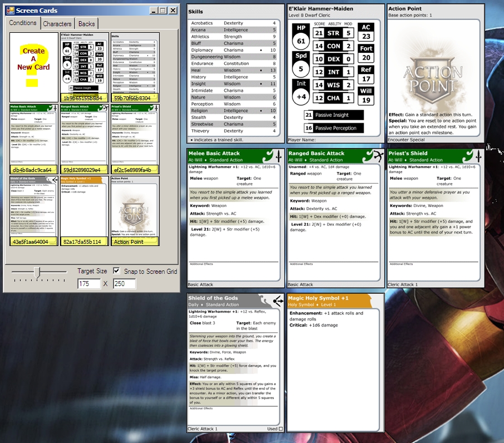Click the Priest's Shield card header
Viewport: 504px width, 443px height.
point(436,156)
